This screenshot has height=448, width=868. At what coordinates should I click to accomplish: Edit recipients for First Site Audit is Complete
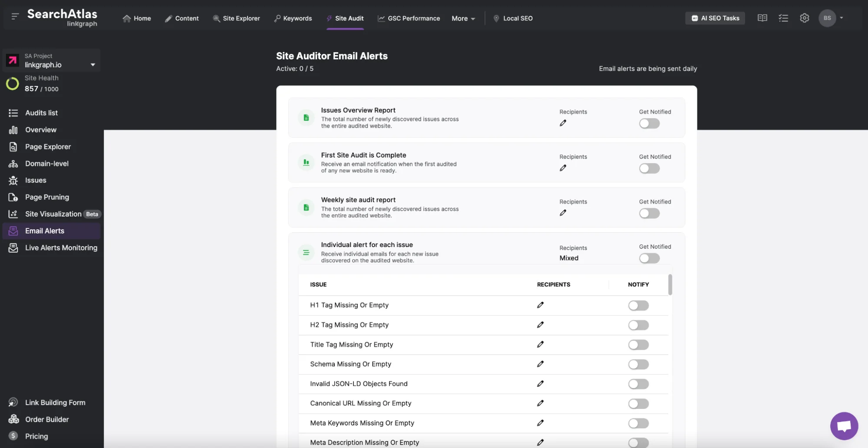(x=563, y=168)
